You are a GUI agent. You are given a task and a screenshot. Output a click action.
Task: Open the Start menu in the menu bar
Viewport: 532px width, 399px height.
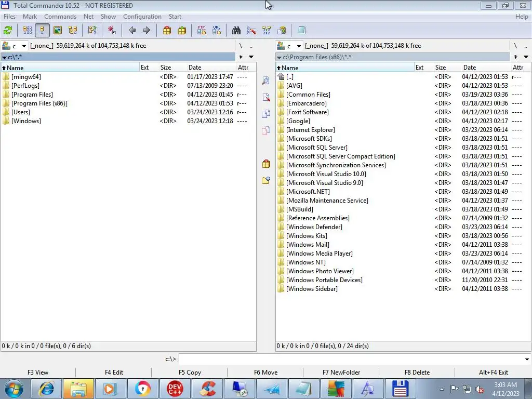175,16
